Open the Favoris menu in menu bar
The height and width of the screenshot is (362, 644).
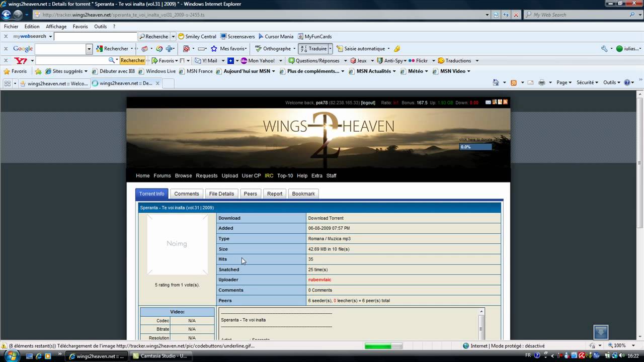pyautogui.click(x=80, y=27)
